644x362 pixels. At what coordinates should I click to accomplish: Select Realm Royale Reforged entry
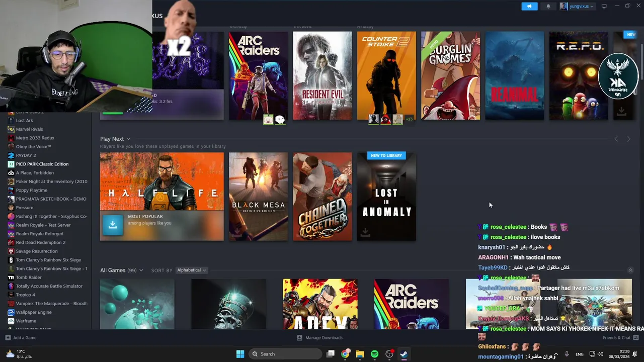pyautogui.click(x=39, y=234)
